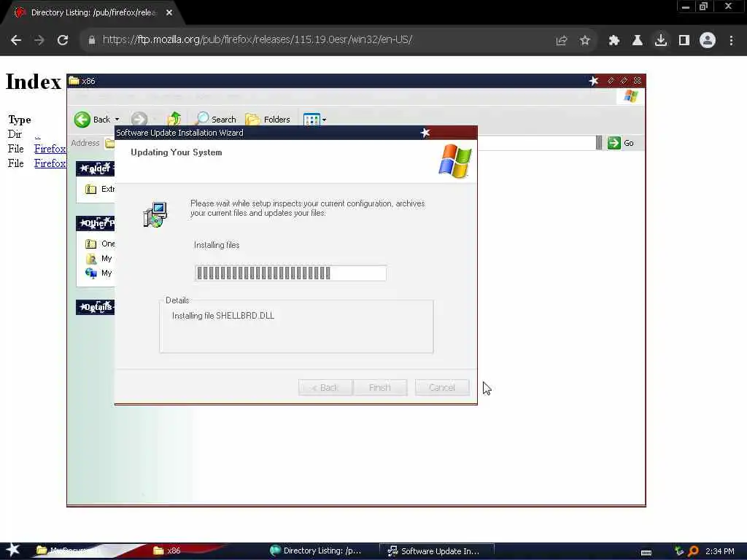Click the flask labs icon in browser toolbar
This screenshot has width=747, height=560.
pos(638,41)
